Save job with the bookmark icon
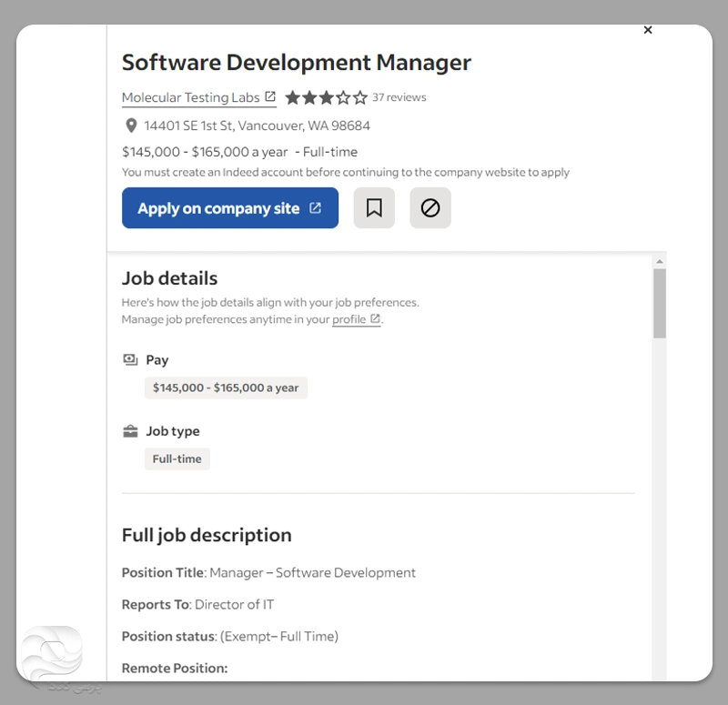The image size is (728, 705). pos(374,208)
